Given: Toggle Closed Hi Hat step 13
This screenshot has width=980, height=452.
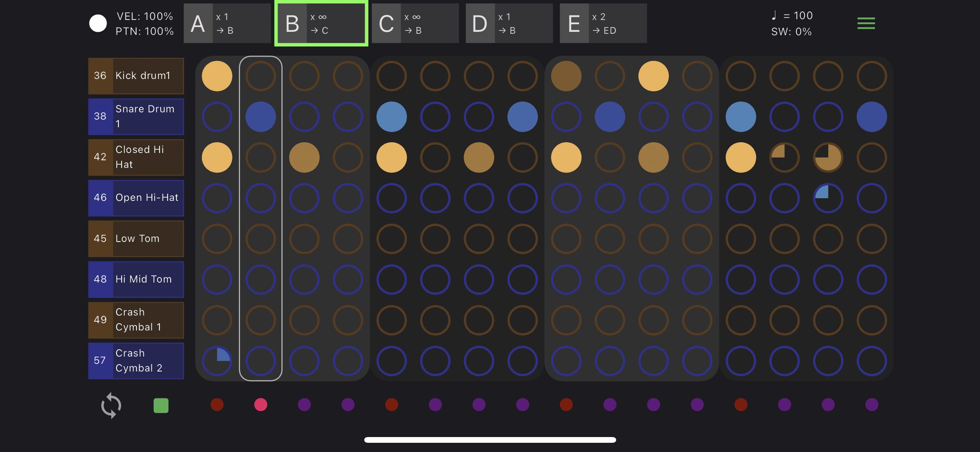Looking at the screenshot, I should [741, 157].
